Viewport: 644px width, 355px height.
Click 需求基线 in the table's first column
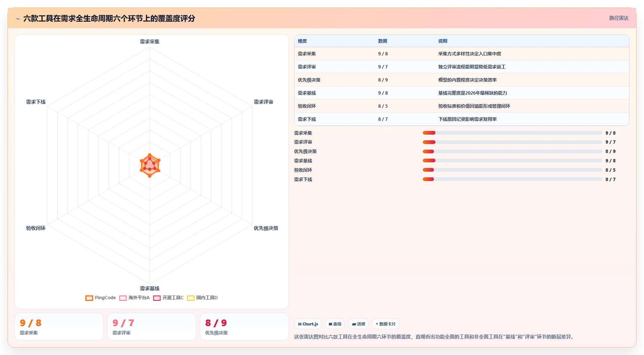(x=307, y=93)
